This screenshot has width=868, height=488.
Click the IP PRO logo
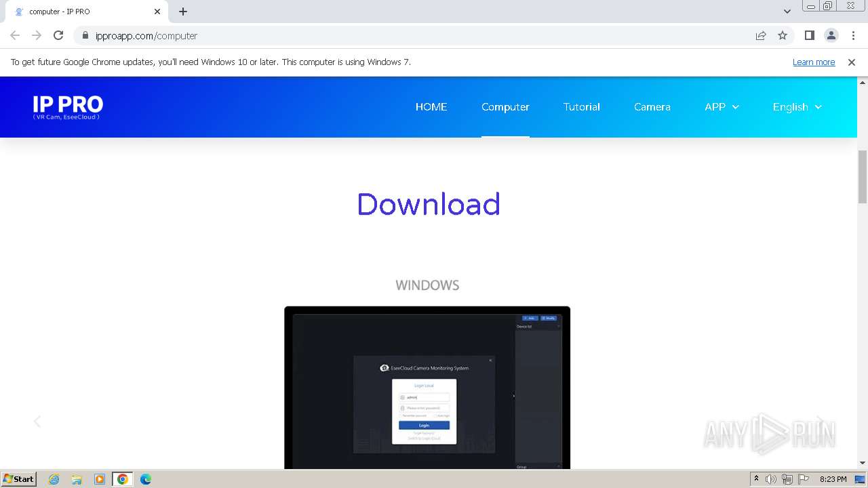tap(68, 106)
